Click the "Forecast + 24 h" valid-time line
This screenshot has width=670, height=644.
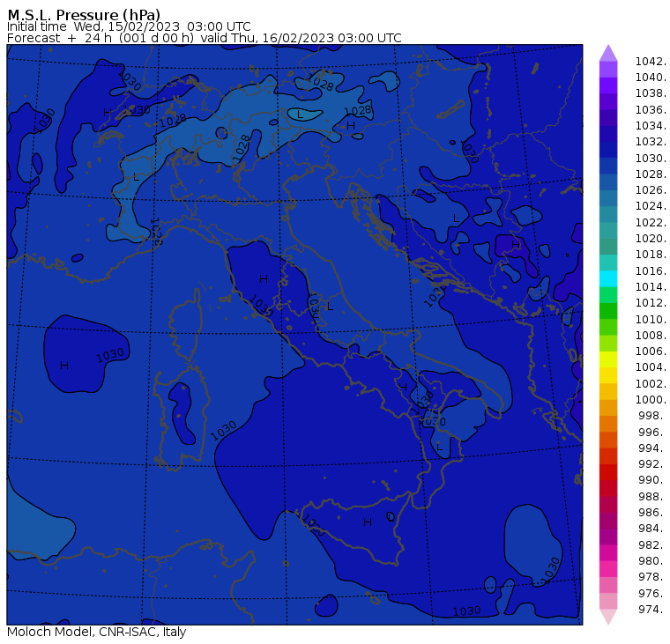click(x=205, y=38)
